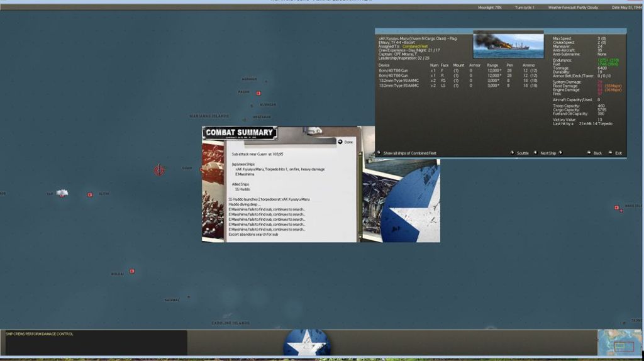This screenshot has height=361, width=644.
Task: Click the arrow icon beside Scuttle
Action: [x=512, y=153]
